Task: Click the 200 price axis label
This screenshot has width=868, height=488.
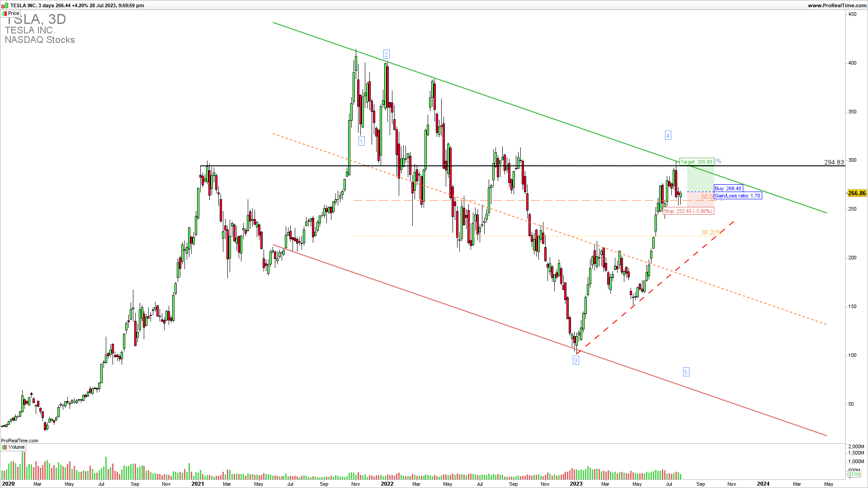Action: 852,258
